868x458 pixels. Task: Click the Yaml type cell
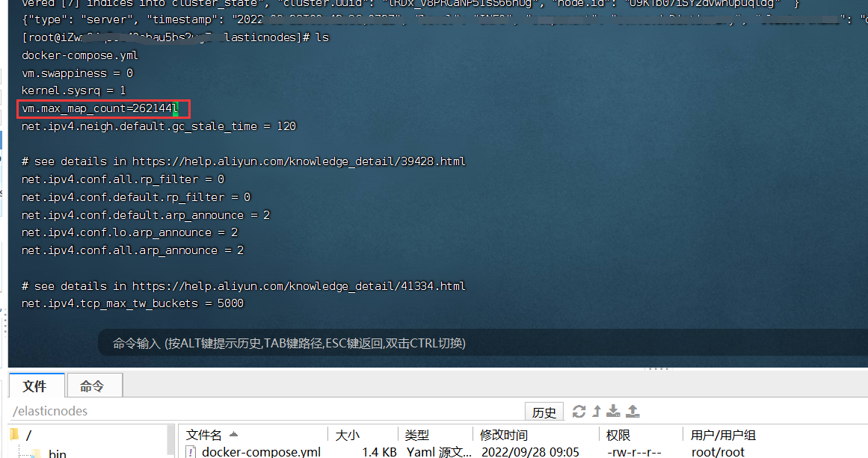[x=439, y=452]
